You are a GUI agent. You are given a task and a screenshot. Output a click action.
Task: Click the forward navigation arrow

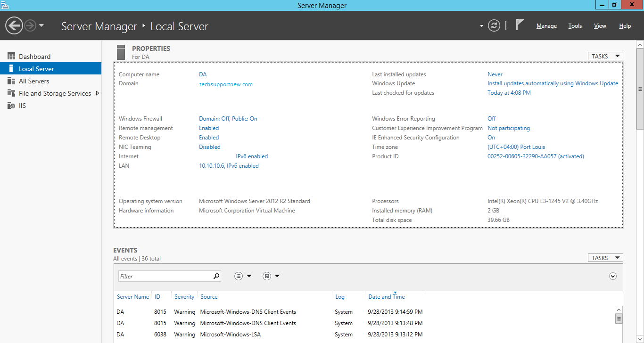click(x=30, y=25)
